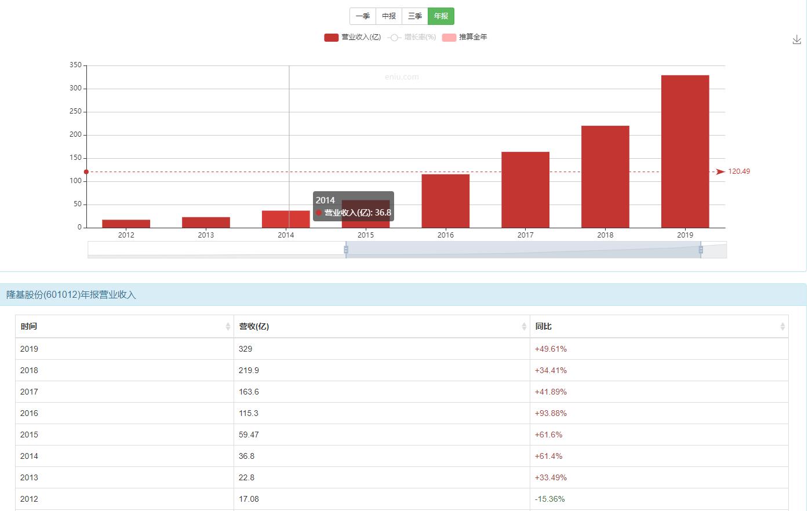Click the +41.89% growth cell
812x511 pixels.
point(659,392)
